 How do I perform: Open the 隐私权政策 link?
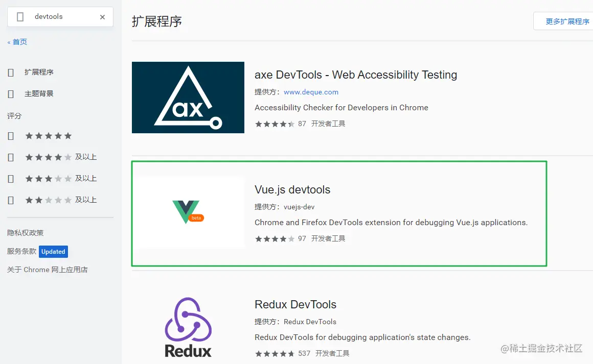(26, 233)
